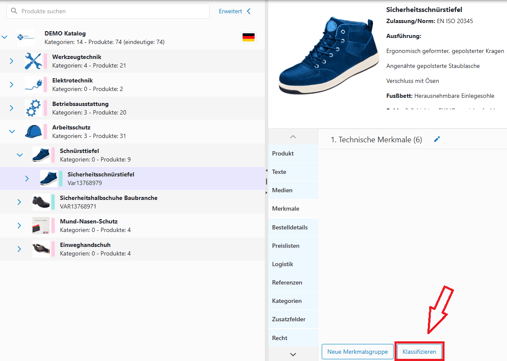This screenshot has height=361, width=507.
Task: Click the Werkzeugtechnik wrench icon
Action: (x=33, y=61)
